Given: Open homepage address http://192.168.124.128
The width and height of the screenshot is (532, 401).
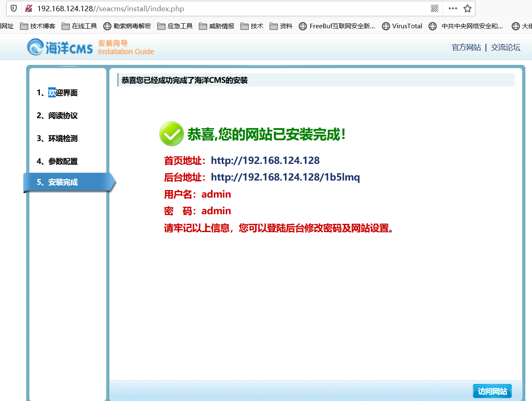Looking at the screenshot, I should coord(265,161).
